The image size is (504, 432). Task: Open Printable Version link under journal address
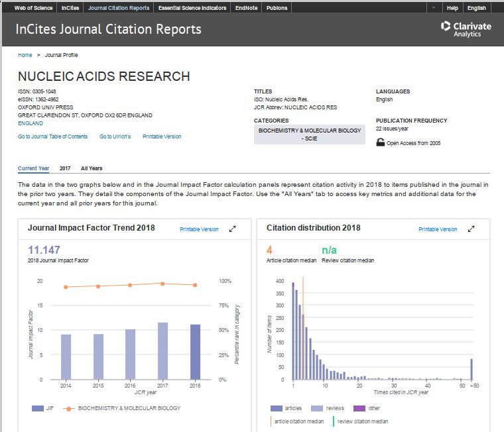(x=162, y=136)
